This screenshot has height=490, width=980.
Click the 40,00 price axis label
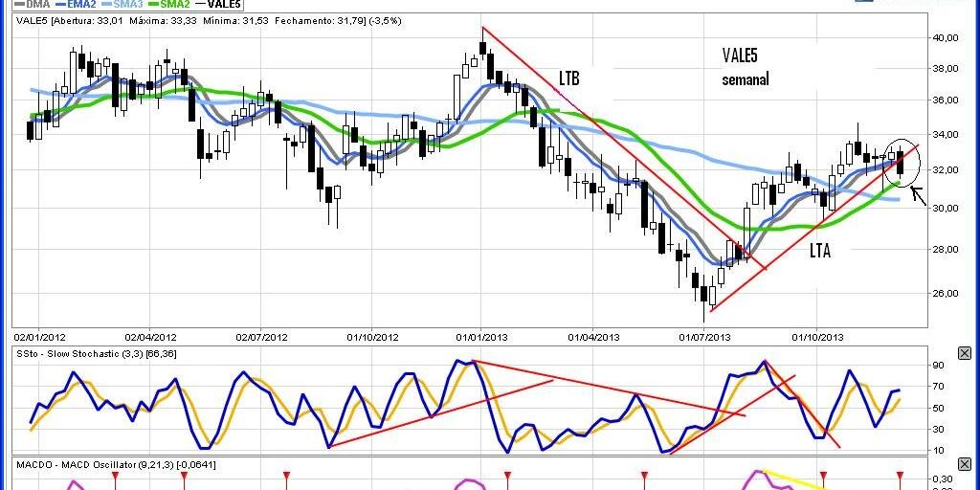pos(946,37)
